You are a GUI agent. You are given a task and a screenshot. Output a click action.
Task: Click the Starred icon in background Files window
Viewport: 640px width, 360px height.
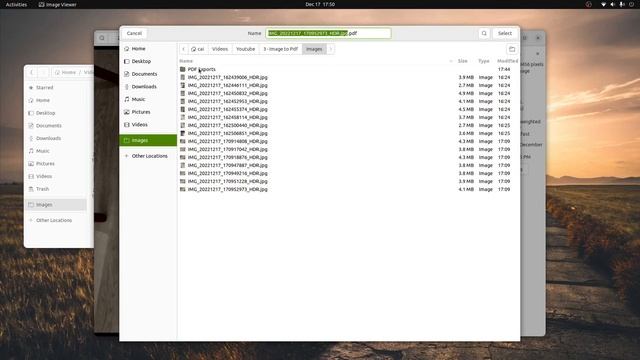point(31,88)
